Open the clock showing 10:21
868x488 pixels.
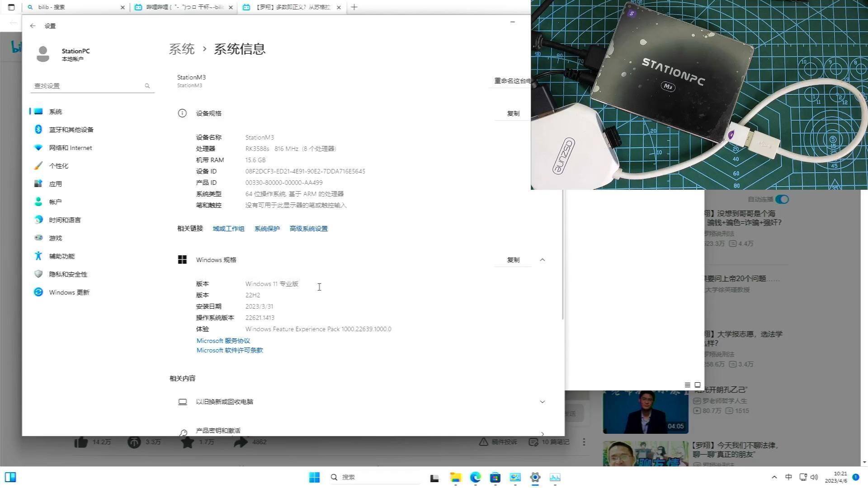click(x=836, y=477)
